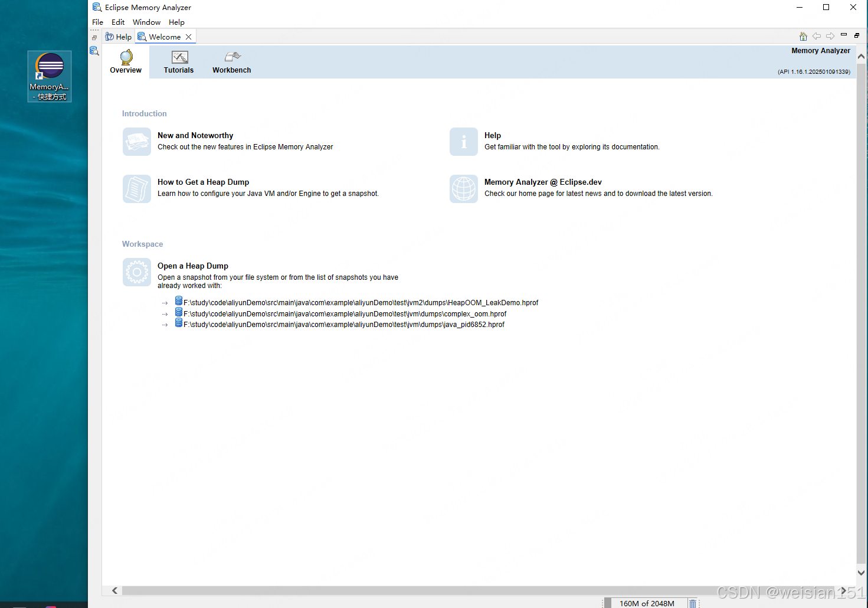Click the Help documentation link title
Screen dimensions: 868x608
pyautogui.click(x=492, y=136)
